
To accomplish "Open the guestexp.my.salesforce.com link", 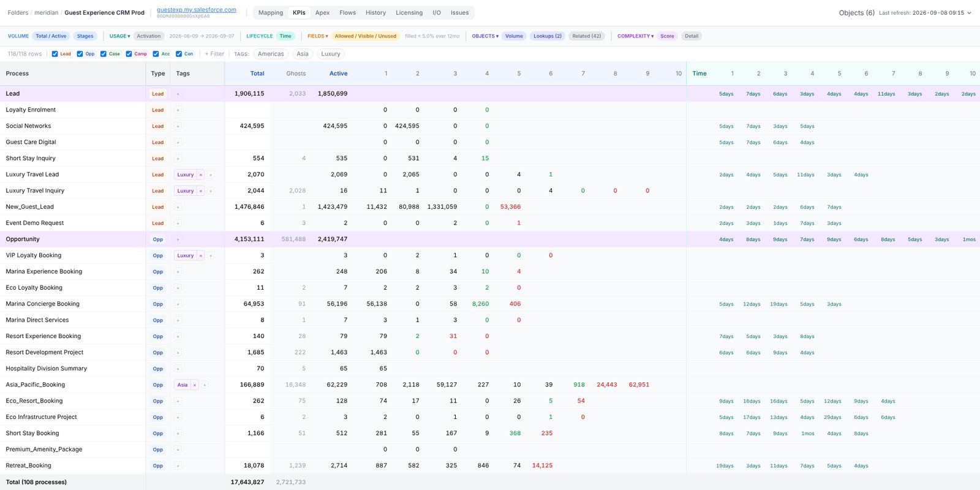I will (x=197, y=10).
